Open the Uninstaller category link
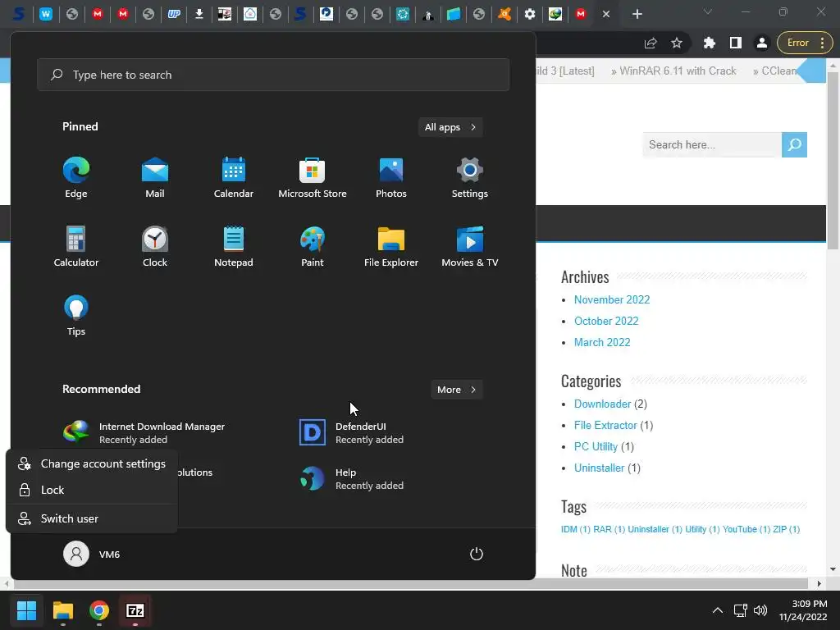 [x=600, y=468]
